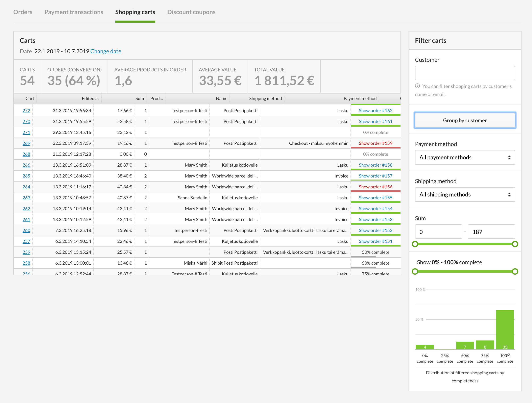532x403 pixels.
Task: Click Show order #153
Action: point(376,219)
